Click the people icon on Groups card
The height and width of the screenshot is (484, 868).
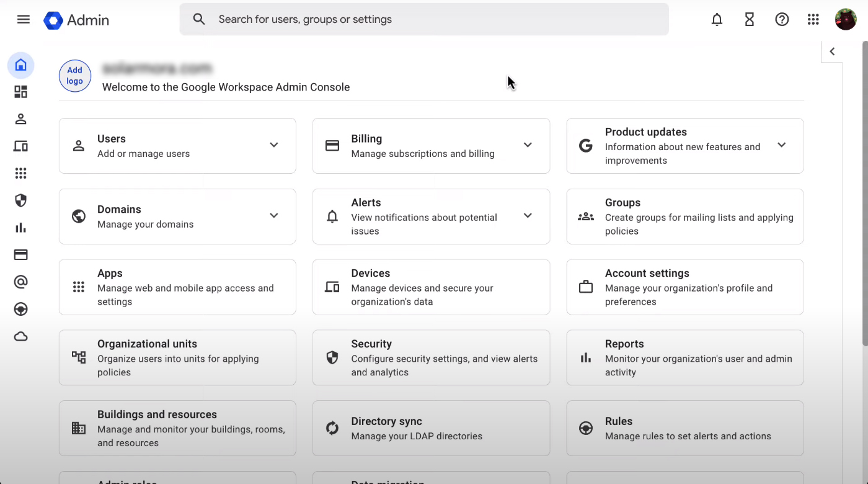[586, 217]
